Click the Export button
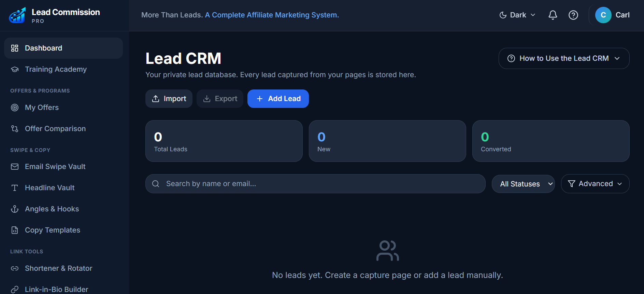 point(220,99)
